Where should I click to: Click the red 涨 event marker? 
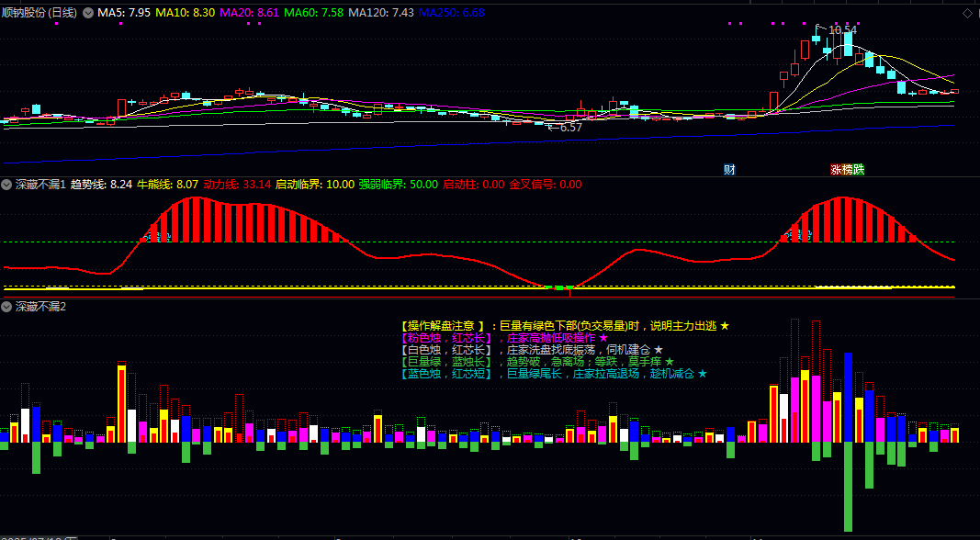point(836,169)
